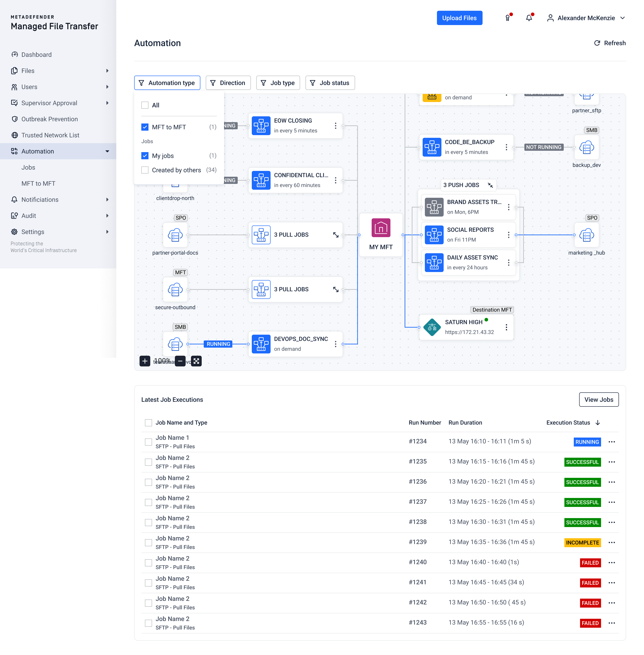Click the secure-outbound MFT storage icon

(x=175, y=289)
